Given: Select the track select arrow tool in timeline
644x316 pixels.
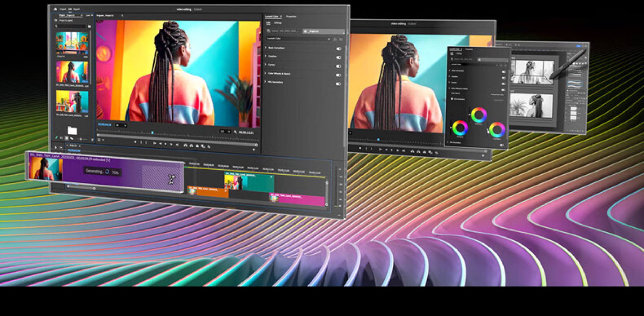Looking at the screenshot, I should click(61, 148).
